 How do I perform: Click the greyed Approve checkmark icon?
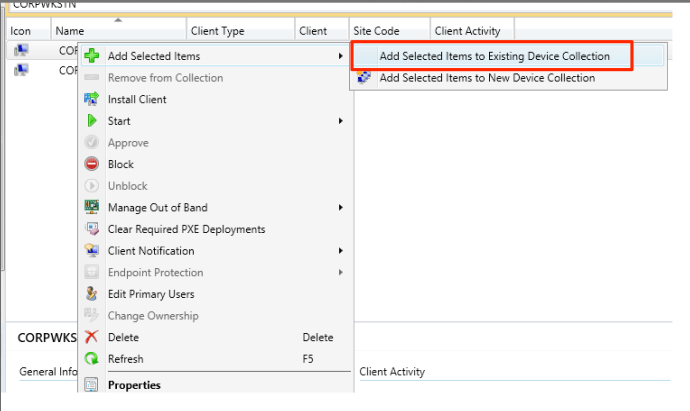(92, 142)
